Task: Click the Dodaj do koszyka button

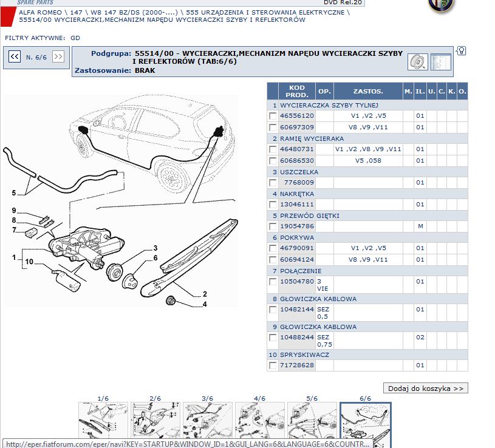Action: tap(426, 389)
